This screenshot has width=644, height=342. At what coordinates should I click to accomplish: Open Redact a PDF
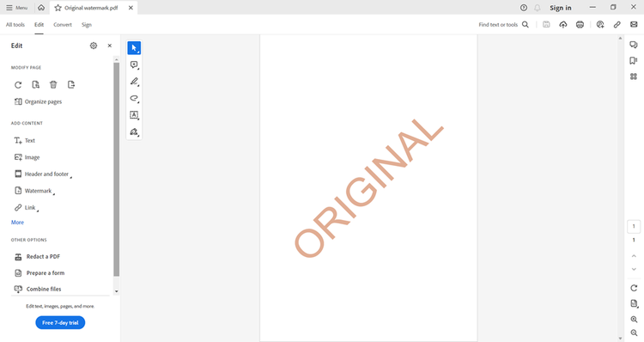pos(38,256)
